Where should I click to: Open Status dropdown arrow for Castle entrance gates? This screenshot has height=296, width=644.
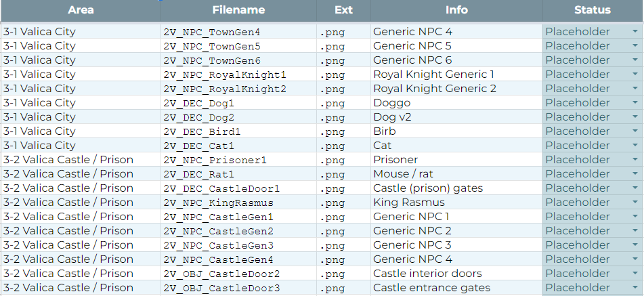[635, 288]
